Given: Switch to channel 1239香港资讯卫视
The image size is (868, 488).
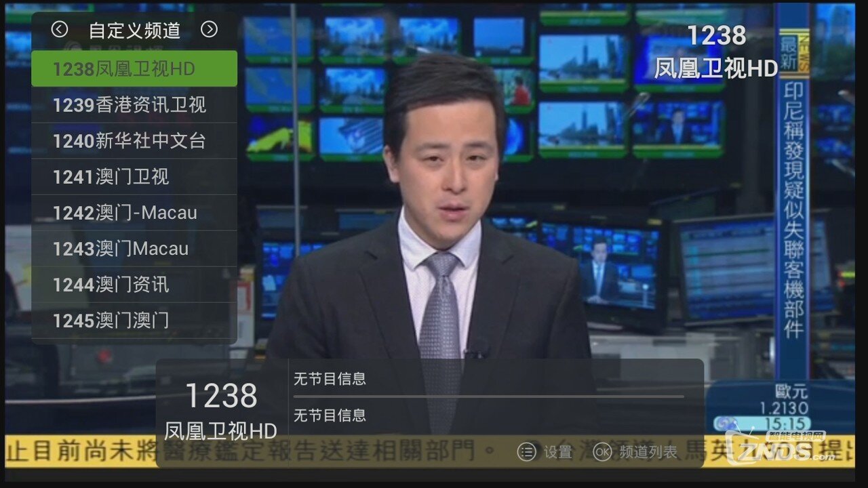Looking at the screenshot, I should tap(134, 104).
